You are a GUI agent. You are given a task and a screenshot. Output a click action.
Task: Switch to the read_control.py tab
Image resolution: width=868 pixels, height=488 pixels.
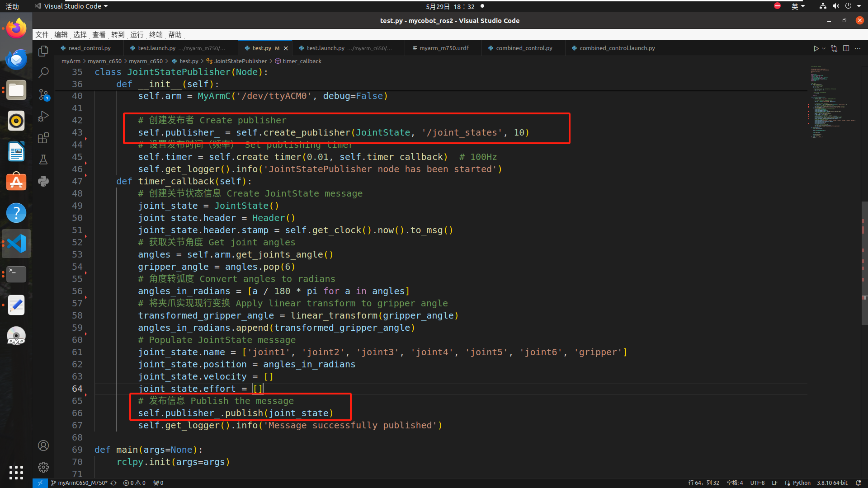tap(89, 48)
